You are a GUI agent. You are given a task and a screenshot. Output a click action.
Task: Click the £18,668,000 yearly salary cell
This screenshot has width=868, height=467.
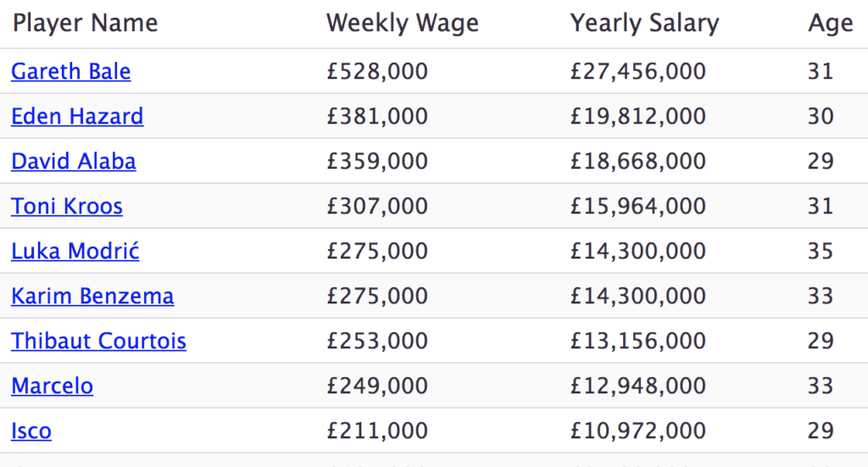tap(638, 161)
